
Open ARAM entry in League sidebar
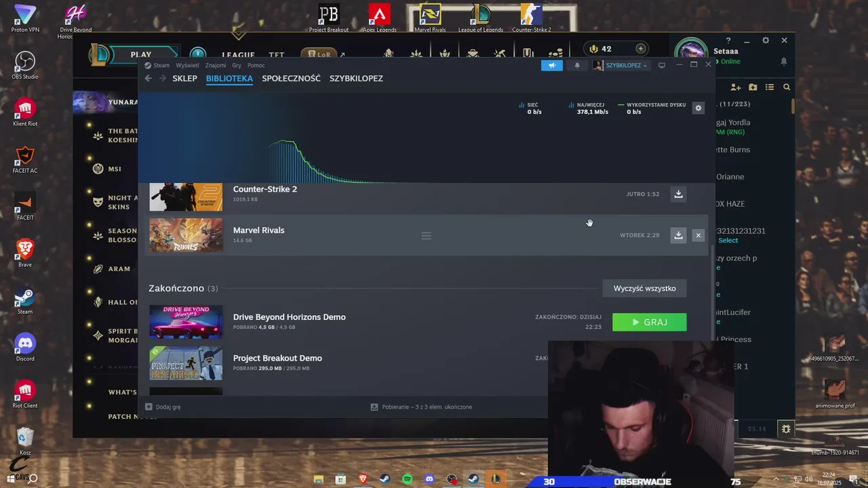pyautogui.click(x=119, y=269)
